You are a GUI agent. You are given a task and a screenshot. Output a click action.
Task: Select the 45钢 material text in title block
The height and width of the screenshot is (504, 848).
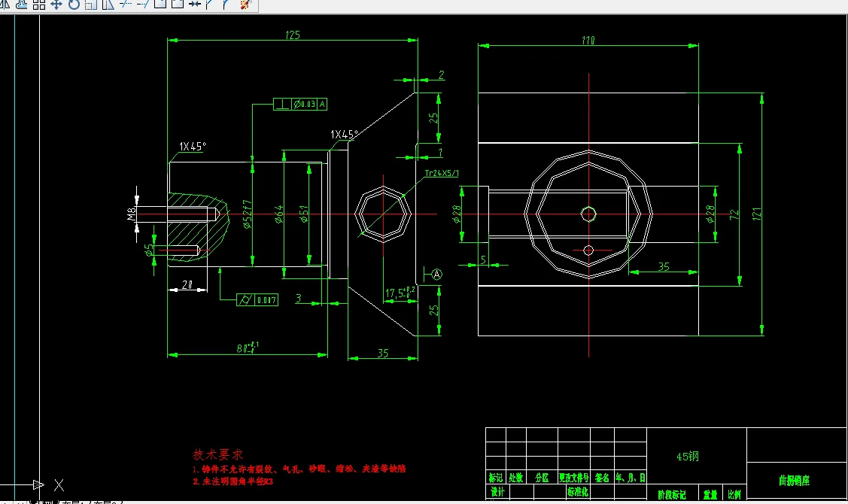[688, 455]
